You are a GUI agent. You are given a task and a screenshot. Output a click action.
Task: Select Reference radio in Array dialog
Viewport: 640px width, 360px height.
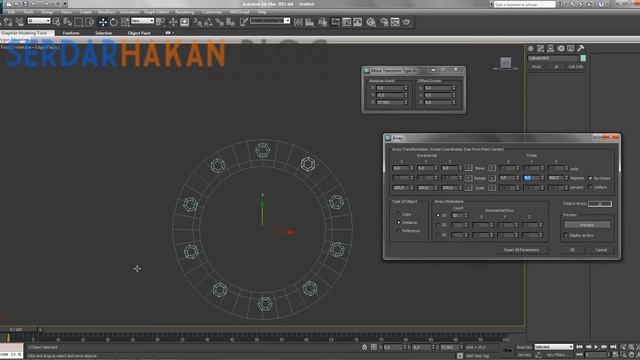(398, 231)
